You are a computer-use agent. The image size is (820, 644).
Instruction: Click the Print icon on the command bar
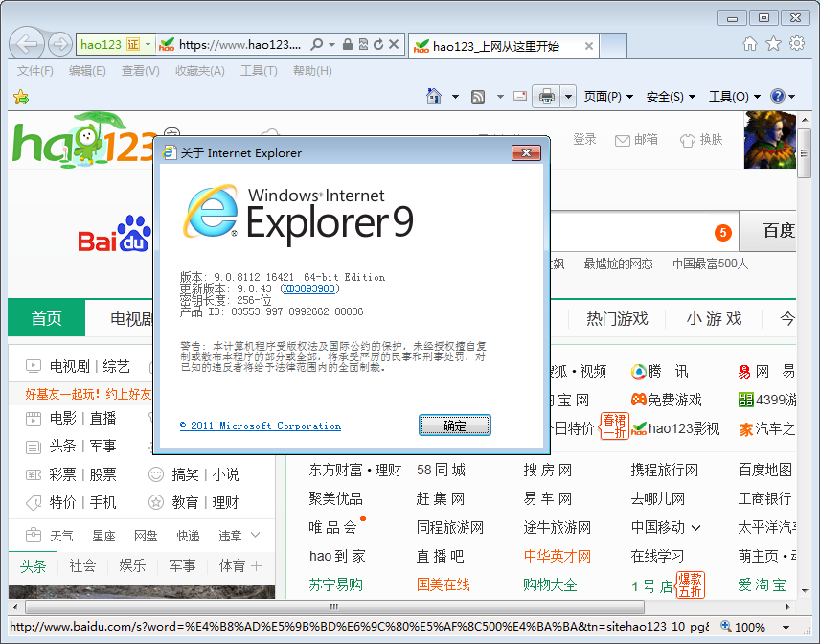[546, 96]
